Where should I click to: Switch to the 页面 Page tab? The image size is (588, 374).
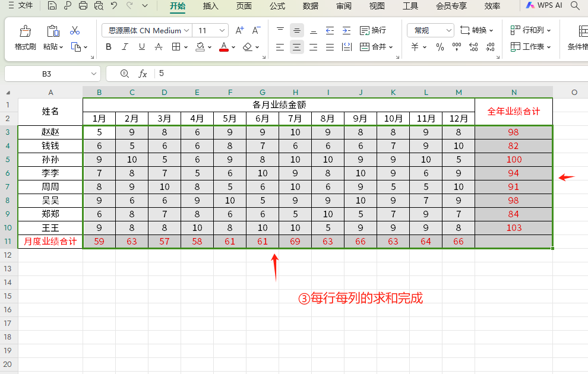pyautogui.click(x=244, y=6)
